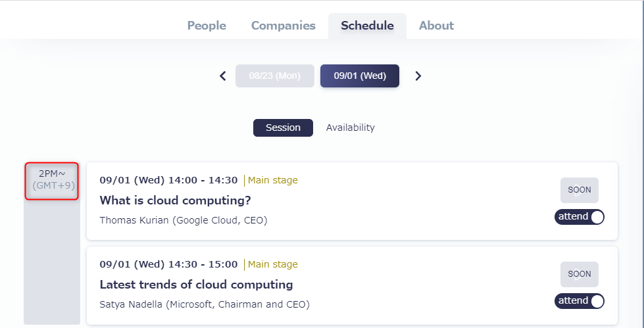Open Latest trends of cloud computing title
The image size is (644, 328).
click(x=196, y=285)
